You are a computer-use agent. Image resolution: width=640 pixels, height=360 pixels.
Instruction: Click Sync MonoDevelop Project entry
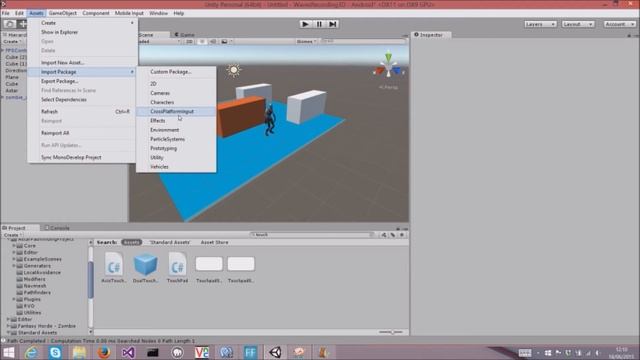tap(82, 158)
